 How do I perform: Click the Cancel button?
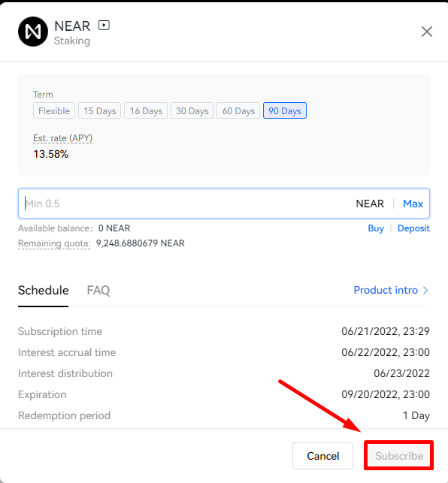coord(322,456)
